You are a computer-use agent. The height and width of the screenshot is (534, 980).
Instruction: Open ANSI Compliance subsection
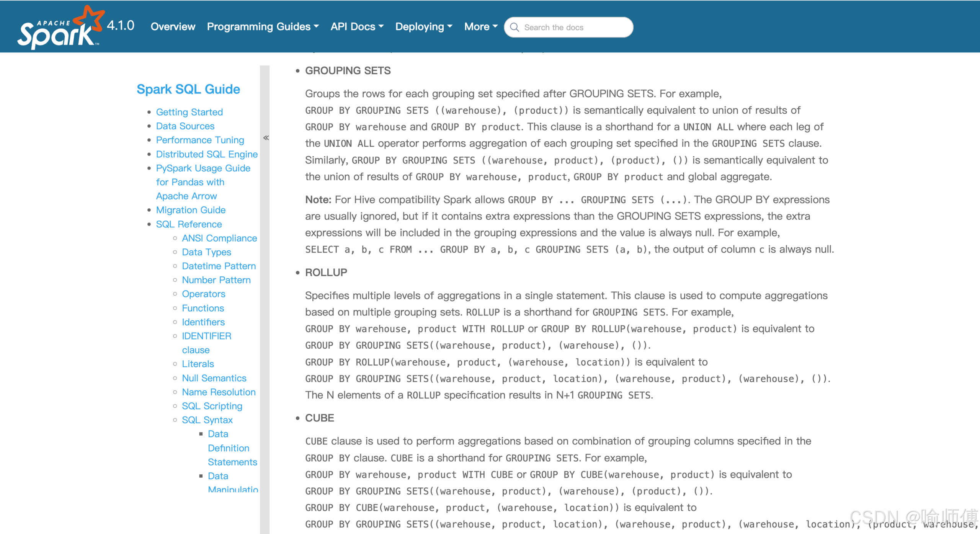coord(219,238)
